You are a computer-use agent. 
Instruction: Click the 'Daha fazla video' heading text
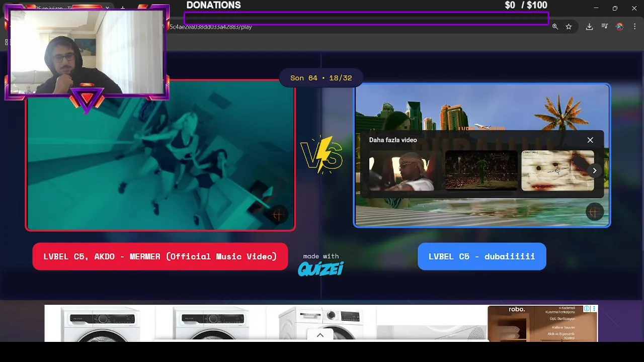(x=393, y=140)
